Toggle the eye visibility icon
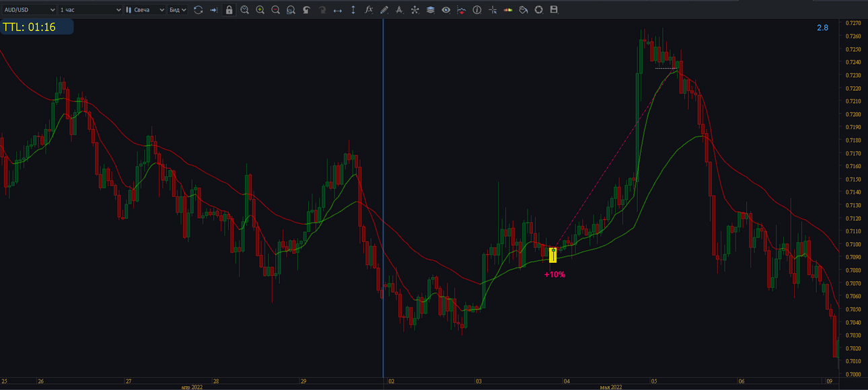 (x=446, y=10)
